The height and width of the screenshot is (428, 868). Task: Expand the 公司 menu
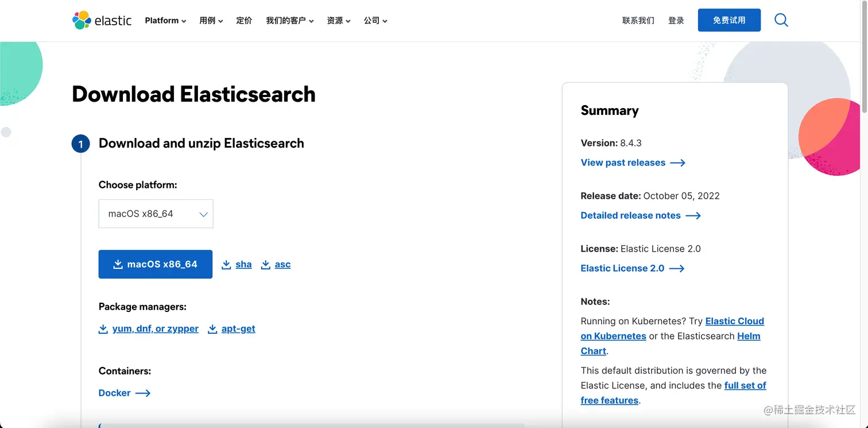coord(375,21)
